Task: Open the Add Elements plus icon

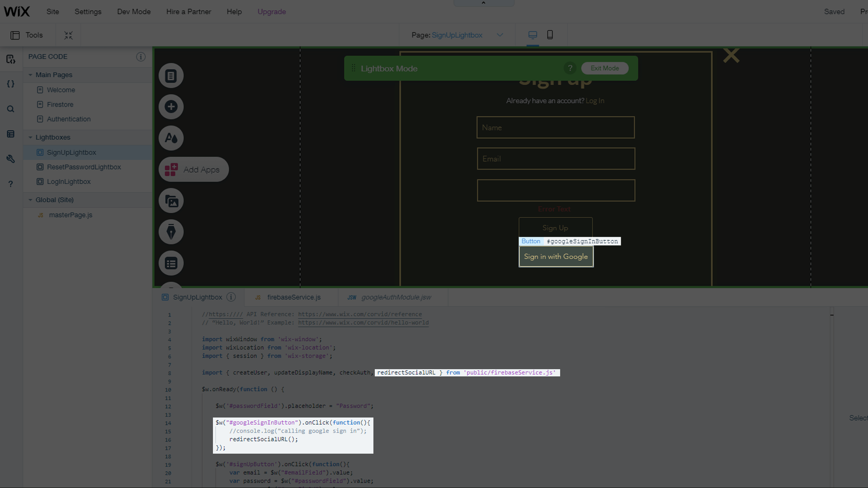Action: (x=171, y=107)
